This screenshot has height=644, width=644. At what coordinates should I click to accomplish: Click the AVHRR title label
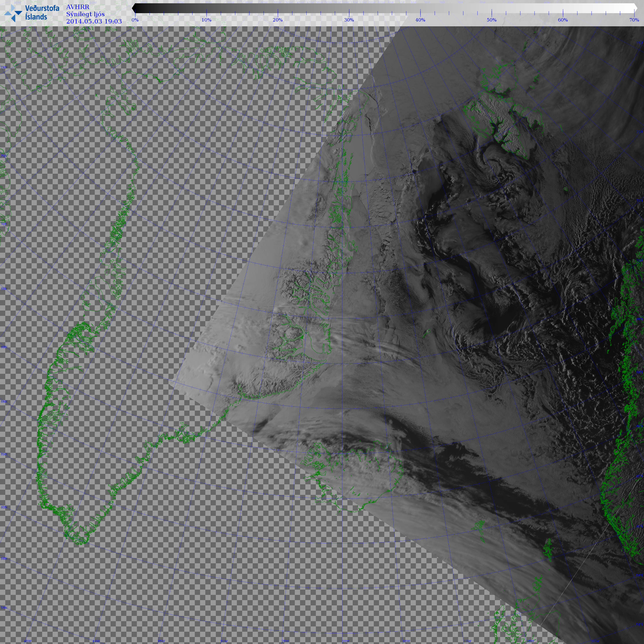pos(78,7)
